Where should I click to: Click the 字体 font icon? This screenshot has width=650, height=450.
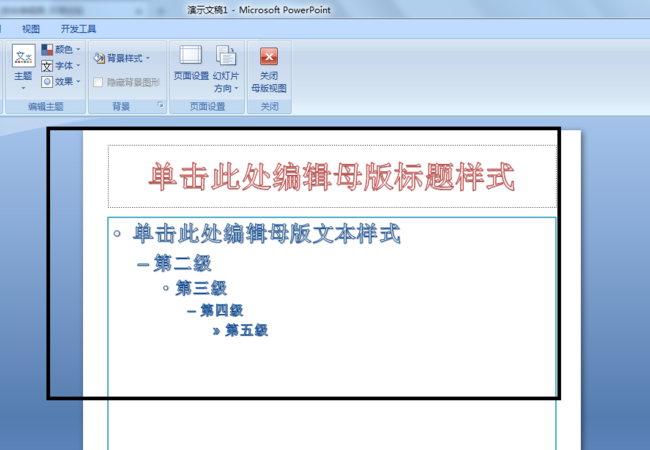click(47, 65)
